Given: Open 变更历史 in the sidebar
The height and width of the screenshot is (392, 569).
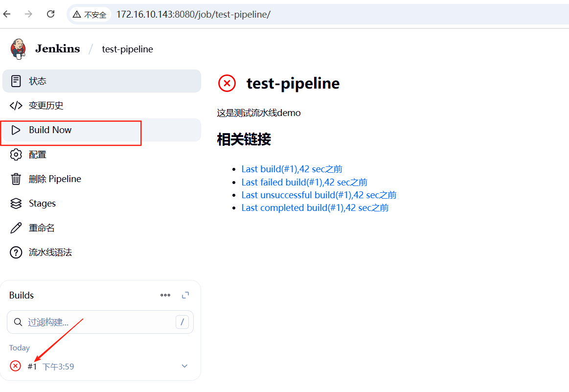Looking at the screenshot, I should click(x=102, y=106).
